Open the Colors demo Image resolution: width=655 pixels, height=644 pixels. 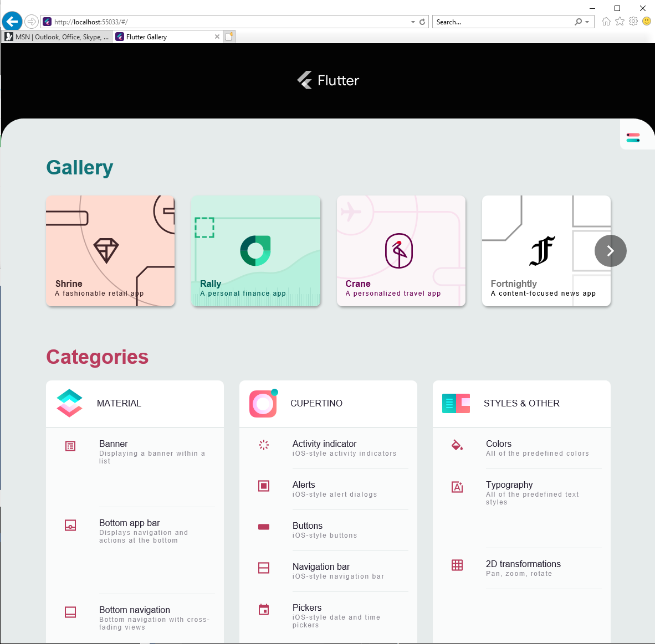point(522,449)
